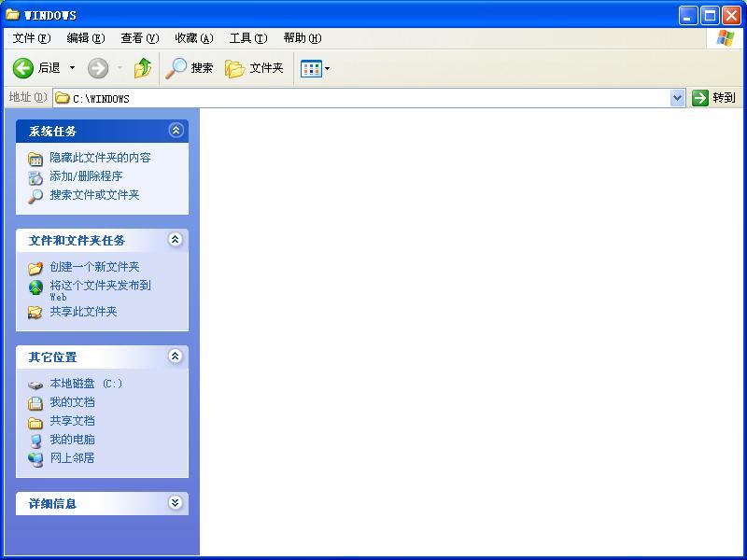Viewport: 747px width, 560px height.
Task: Click the folder icon in address bar
Action: (62, 98)
